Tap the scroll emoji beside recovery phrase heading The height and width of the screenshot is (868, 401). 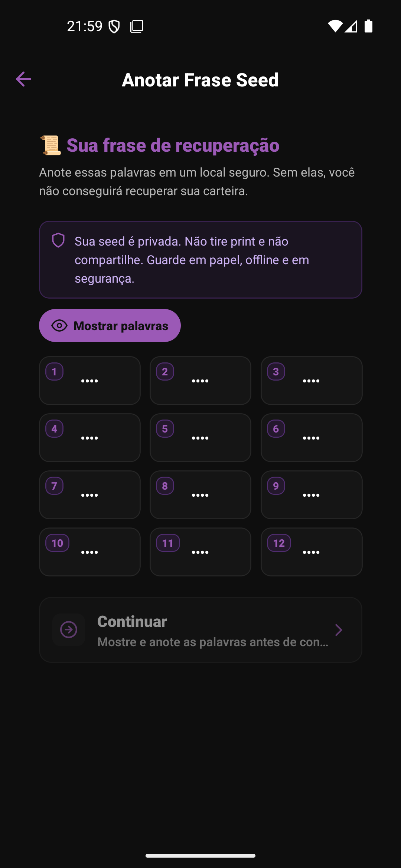(51, 145)
